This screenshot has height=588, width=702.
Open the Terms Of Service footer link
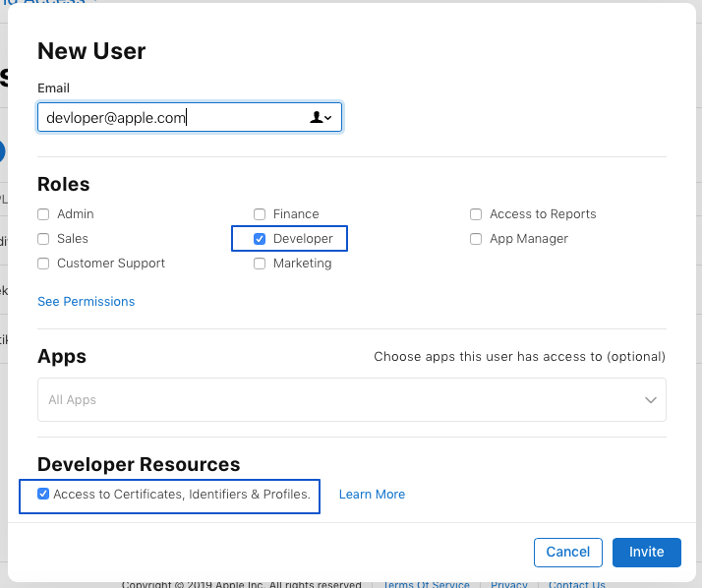pos(427,584)
